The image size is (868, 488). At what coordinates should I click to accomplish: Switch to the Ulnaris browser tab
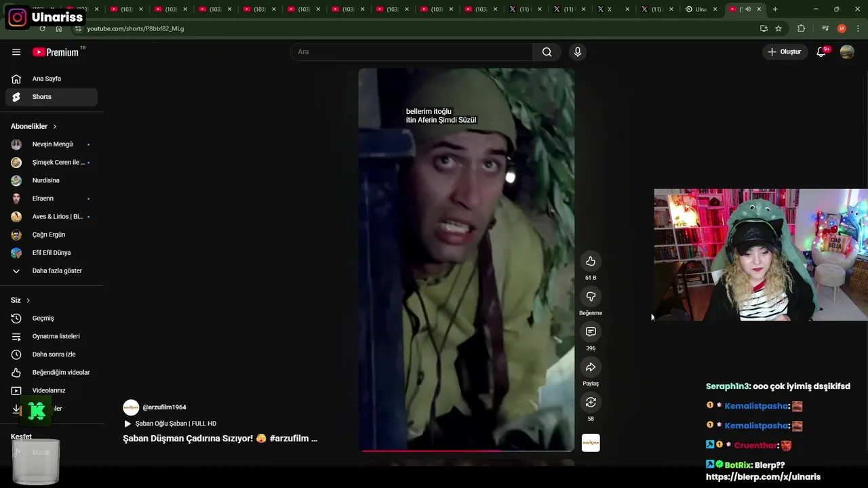point(700,9)
